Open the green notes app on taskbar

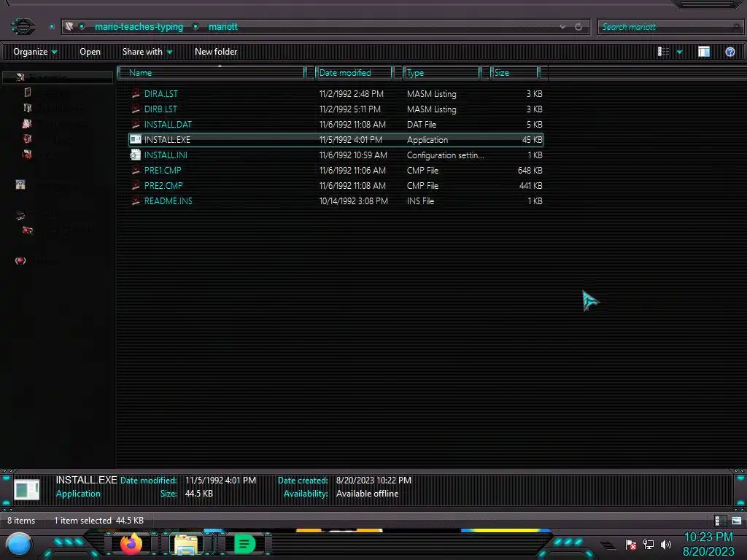click(244, 544)
